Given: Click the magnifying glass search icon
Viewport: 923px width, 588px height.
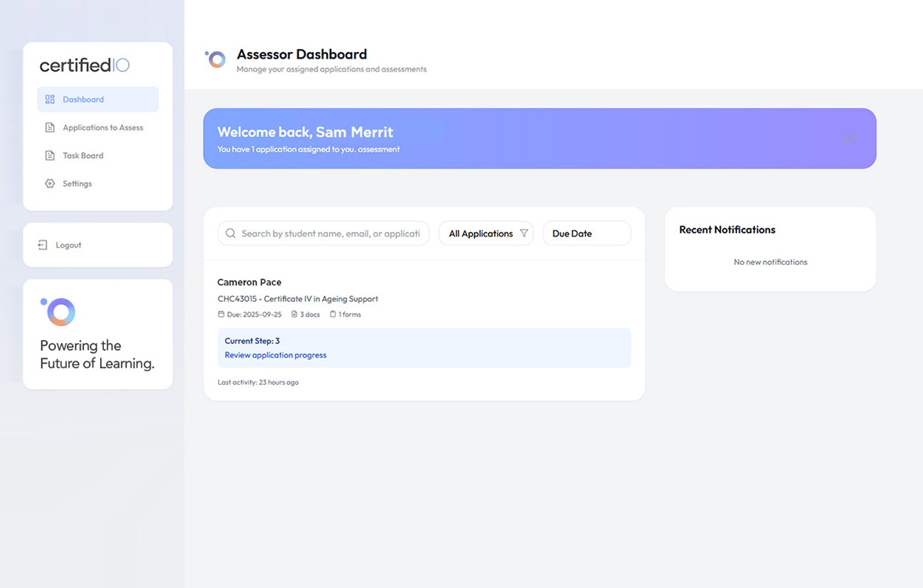Looking at the screenshot, I should (x=231, y=233).
